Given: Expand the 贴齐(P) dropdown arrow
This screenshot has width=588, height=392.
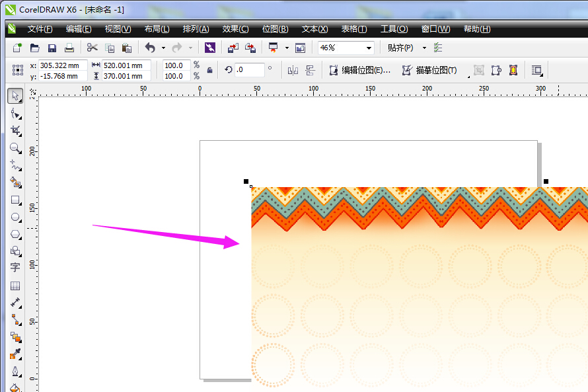Looking at the screenshot, I should [425, 48].
